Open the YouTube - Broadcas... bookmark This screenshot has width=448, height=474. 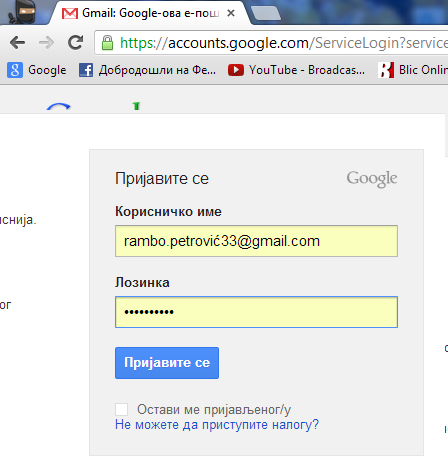[x=296, y=70]
